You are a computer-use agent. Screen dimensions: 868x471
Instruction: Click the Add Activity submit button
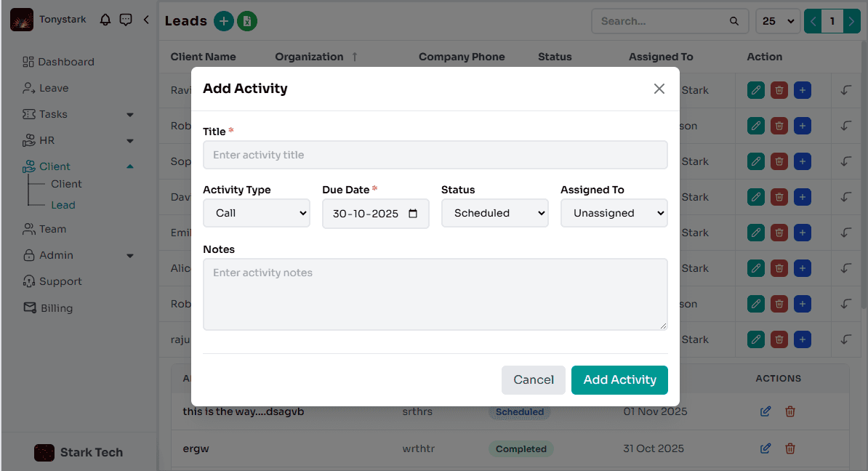point(619,380)
